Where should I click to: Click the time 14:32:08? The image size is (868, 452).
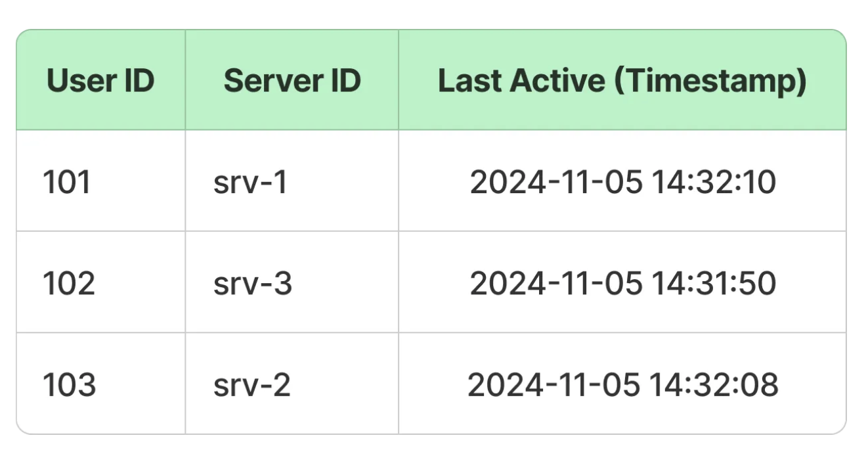click(x=715, y=384)
